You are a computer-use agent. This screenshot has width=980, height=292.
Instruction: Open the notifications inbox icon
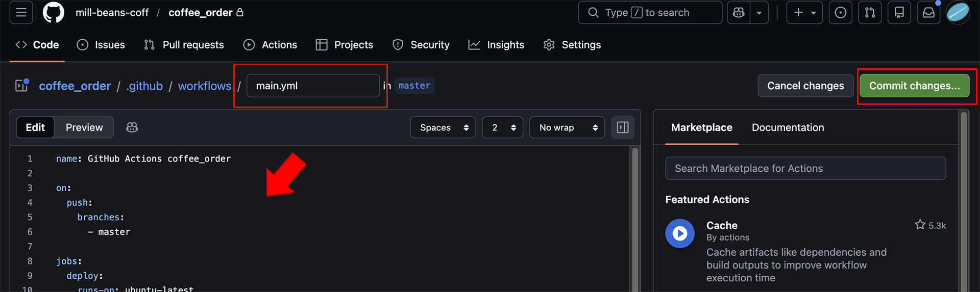(x=928, y=13)
